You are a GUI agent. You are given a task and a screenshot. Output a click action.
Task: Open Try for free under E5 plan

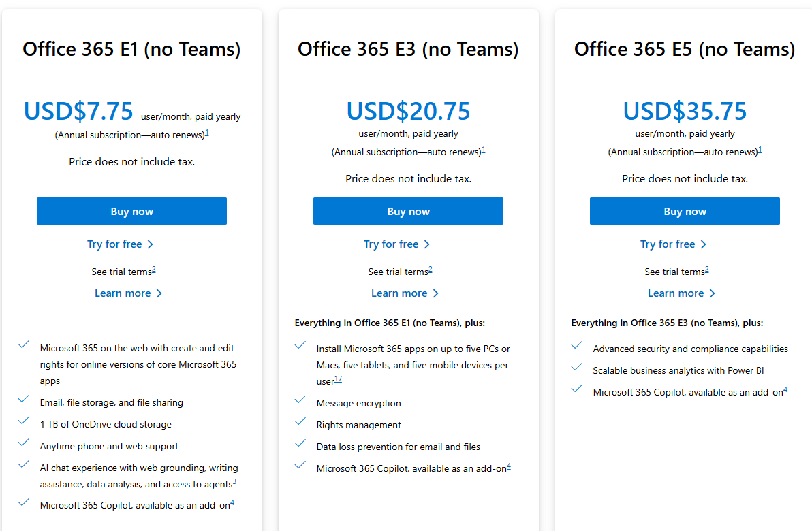point(673,244)
